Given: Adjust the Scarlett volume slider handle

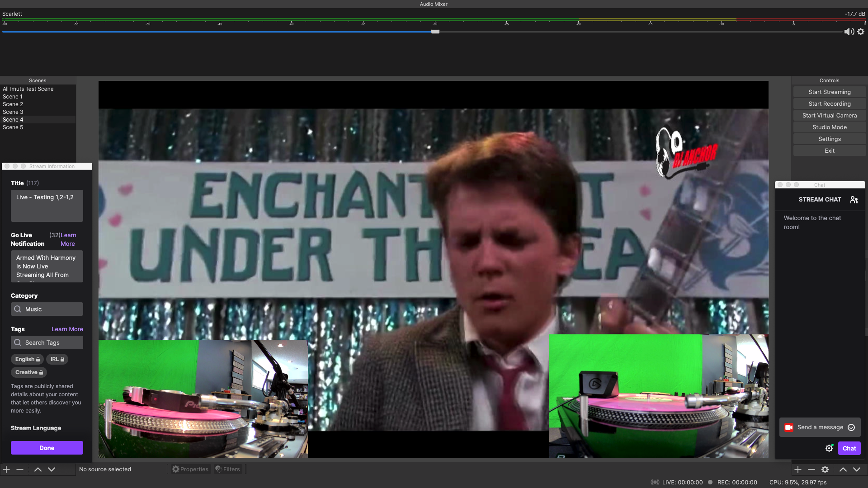Looking at the screenshot, I should (x=435, y=32).
